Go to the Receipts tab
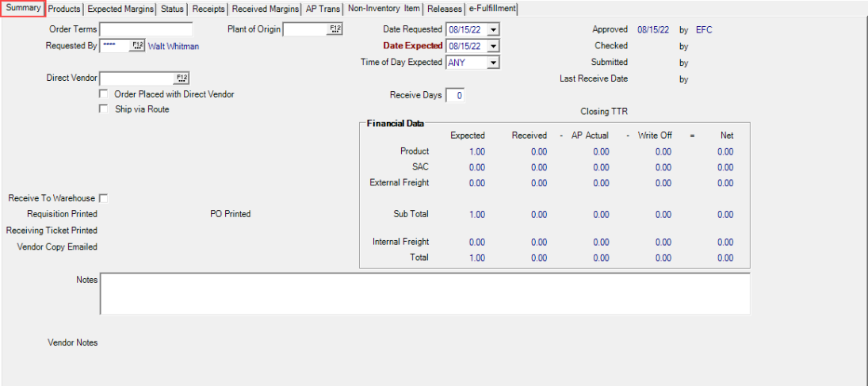The width and height of the screenshot is (868, 386). pos(208,10)
